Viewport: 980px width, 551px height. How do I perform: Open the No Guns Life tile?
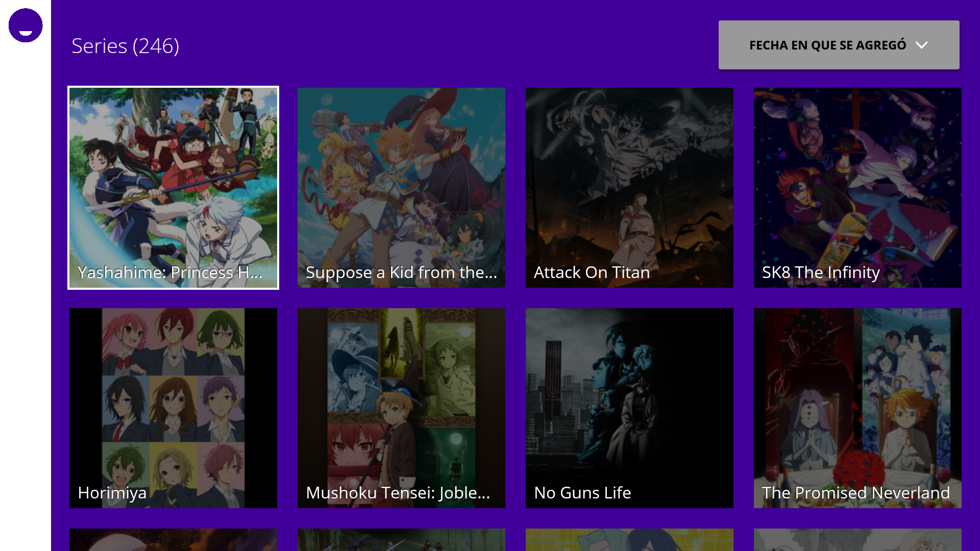[629, 408]
